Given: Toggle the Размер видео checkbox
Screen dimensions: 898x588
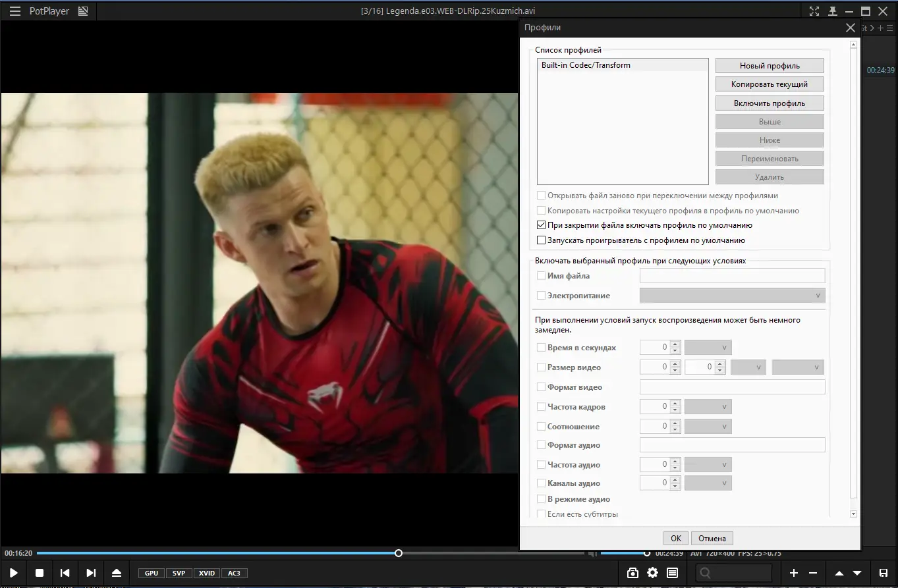Looking at the screenshot, I should point(542,367).
